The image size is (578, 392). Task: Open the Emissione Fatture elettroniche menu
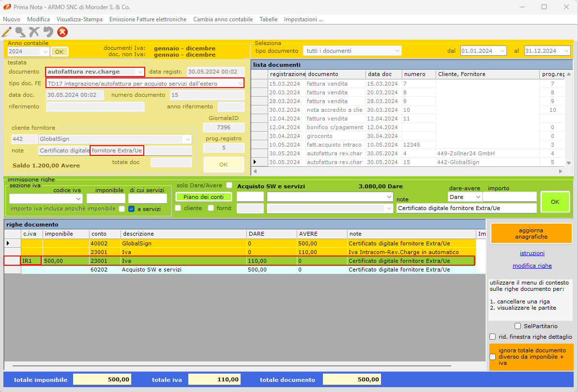tap(148, 19)
